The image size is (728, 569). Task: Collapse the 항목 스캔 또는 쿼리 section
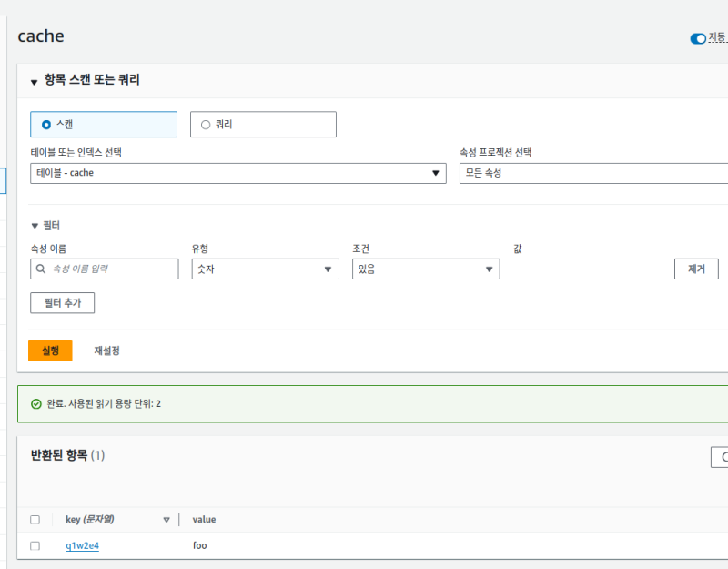point(35,82)
